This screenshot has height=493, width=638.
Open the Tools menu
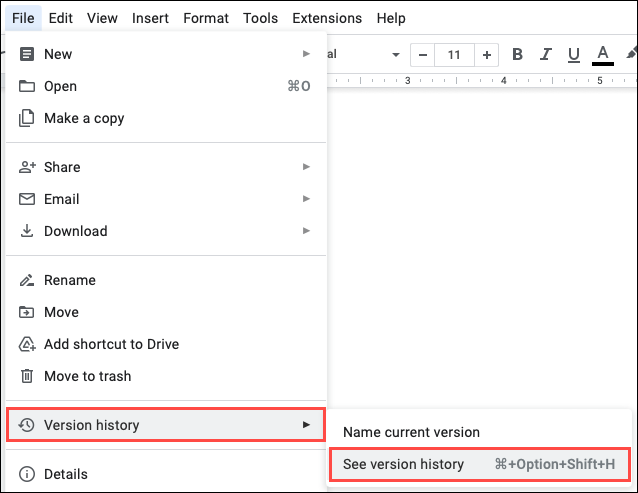click(260, 18)
